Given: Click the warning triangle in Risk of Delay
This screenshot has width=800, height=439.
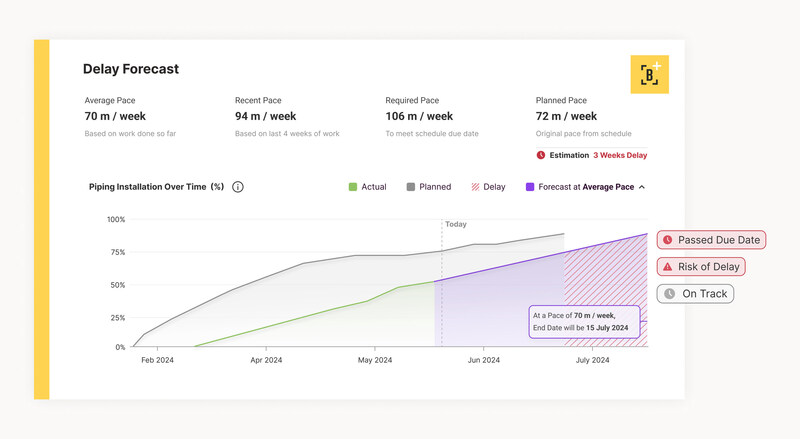Looking at the screenshot, I should [x=668, y=267].
